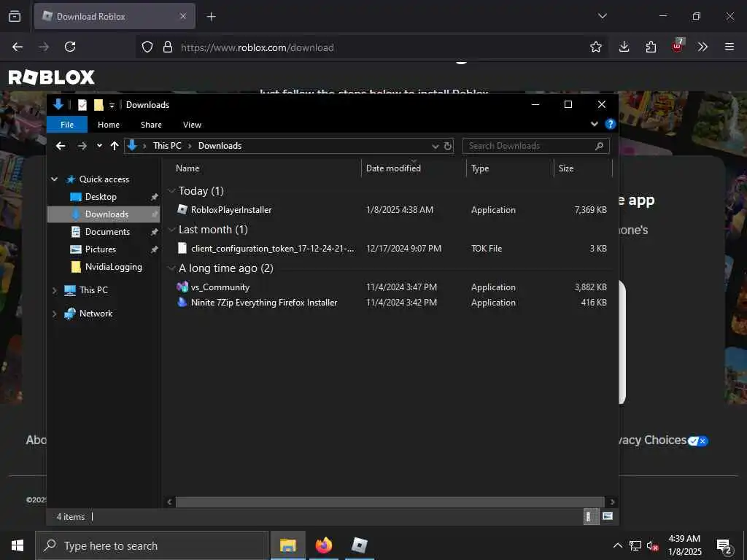Click the Roblox logo on webpage
Screen dimensions: 747x560
point(52,77)
